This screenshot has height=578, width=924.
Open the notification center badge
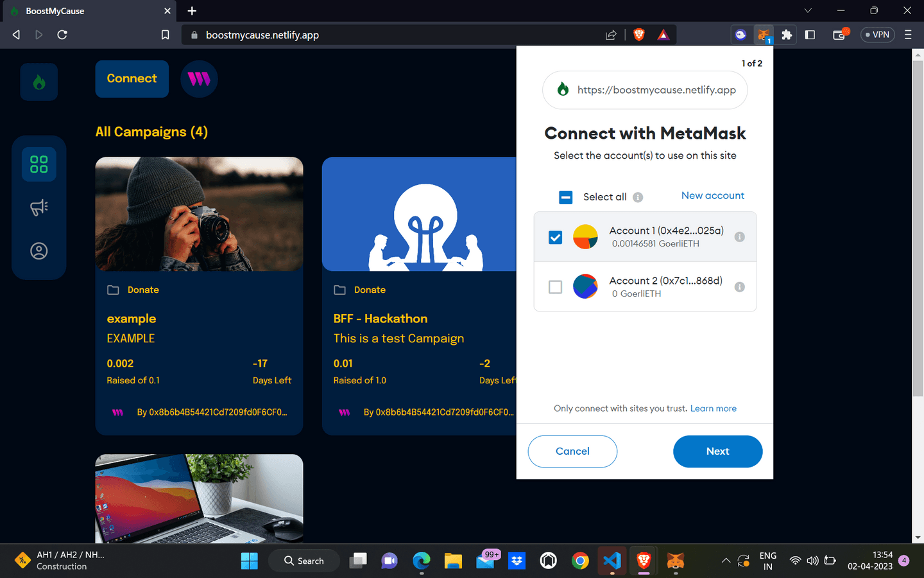[904, 561]
